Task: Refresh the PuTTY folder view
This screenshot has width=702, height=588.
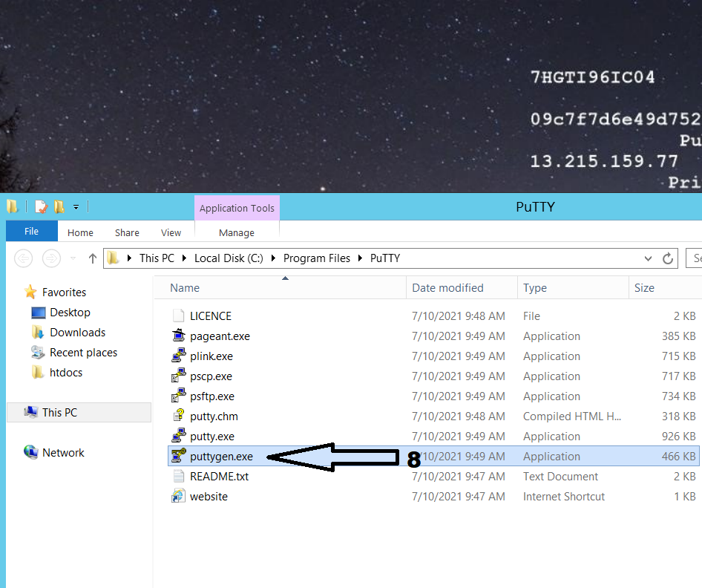Action: (x=668, y=258)
